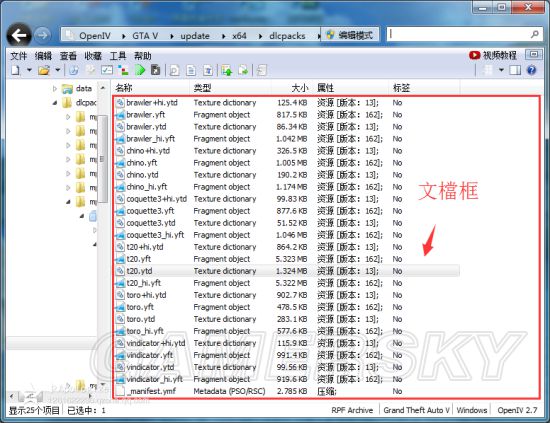Click RPF Archive in the status bar
Screen dimensions: 550x423
tap(352, 410)
